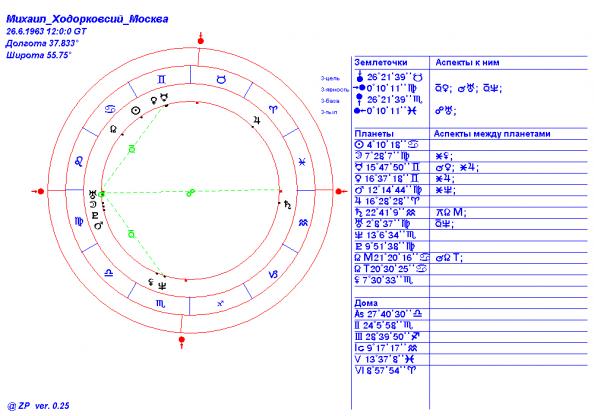Image resolution: width=594 pixels, height=416 pixels.
Task: Select the Cancer glyph in the zodiac ring
Action: (x=110, y=110)
